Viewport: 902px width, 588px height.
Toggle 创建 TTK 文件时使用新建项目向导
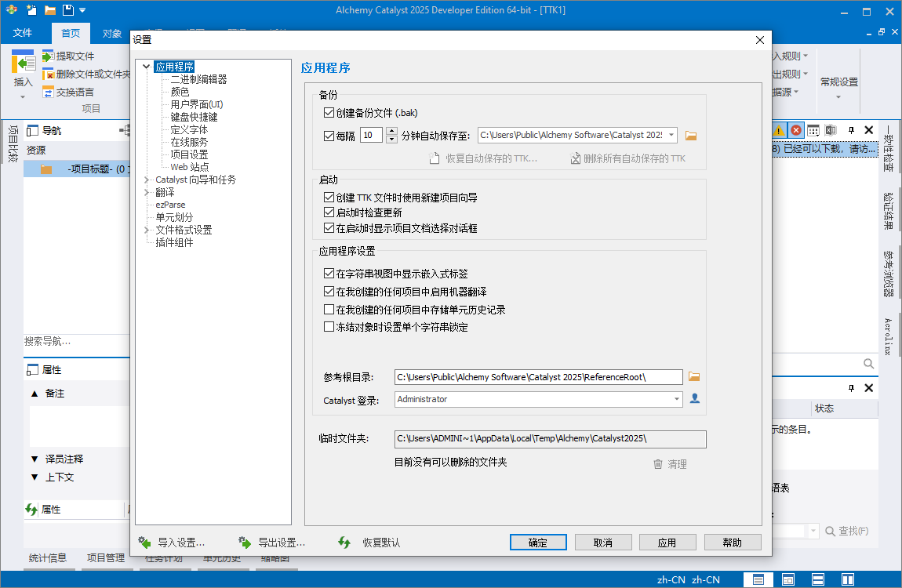[x=329, y=197]
